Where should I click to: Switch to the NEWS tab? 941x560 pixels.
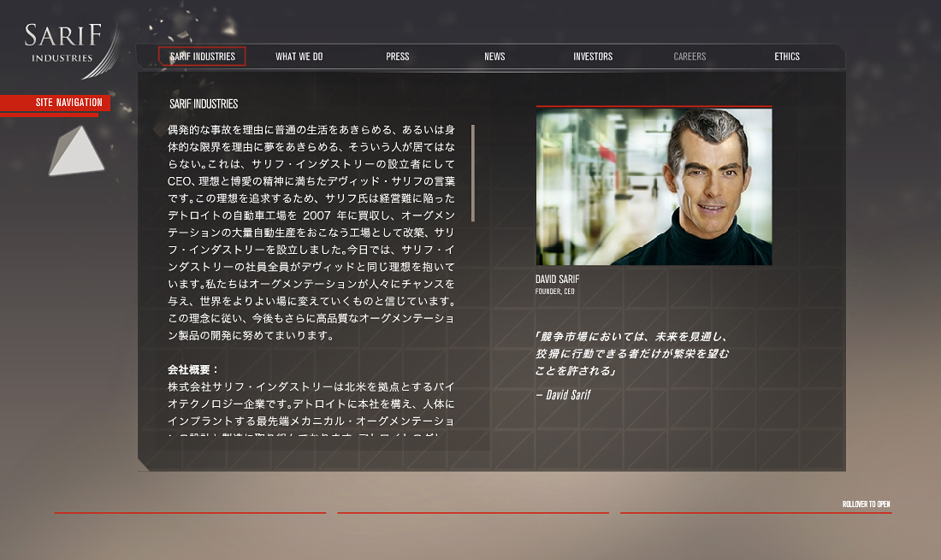pyautogui.click(x=494, y=56)
